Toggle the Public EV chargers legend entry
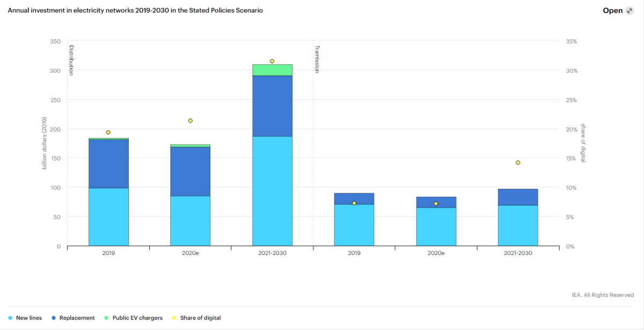The image size is (644, 330). 137,318
